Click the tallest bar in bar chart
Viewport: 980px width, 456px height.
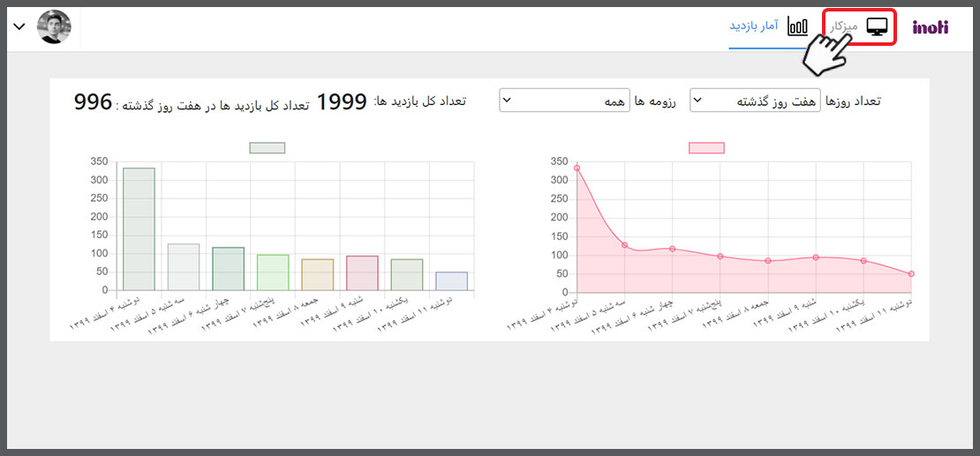click(x=139, y=229)
